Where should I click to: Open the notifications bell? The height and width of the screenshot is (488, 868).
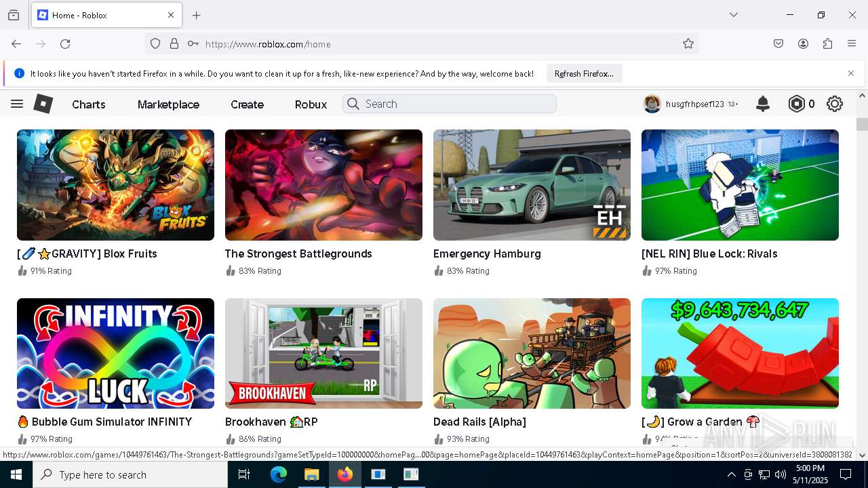(763, 104)
